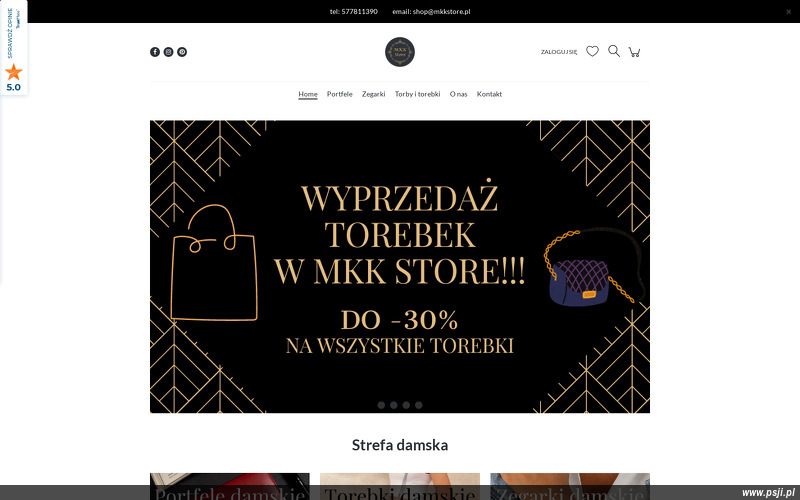Click the MKK Store round logo

coord(399,52)
